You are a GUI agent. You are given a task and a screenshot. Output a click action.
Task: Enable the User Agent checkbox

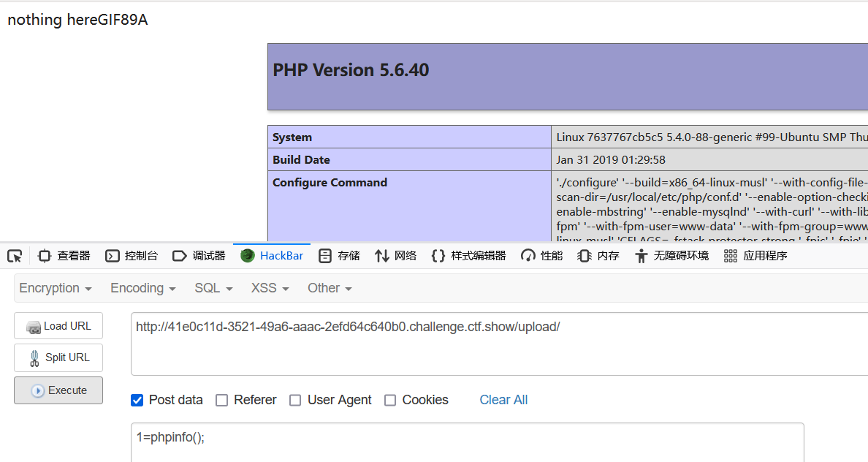pos(295,400)
